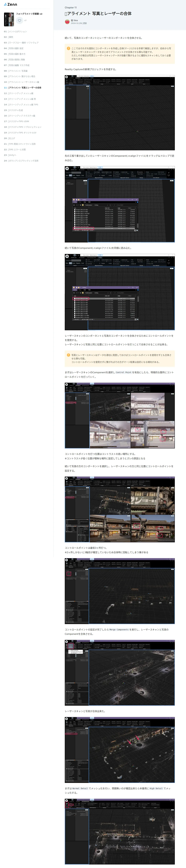The width and height of the screenshot is (186, 868).
Task: Enlarge the laser scan .rcalign file dialog screenshot
Action: (120, 204)
